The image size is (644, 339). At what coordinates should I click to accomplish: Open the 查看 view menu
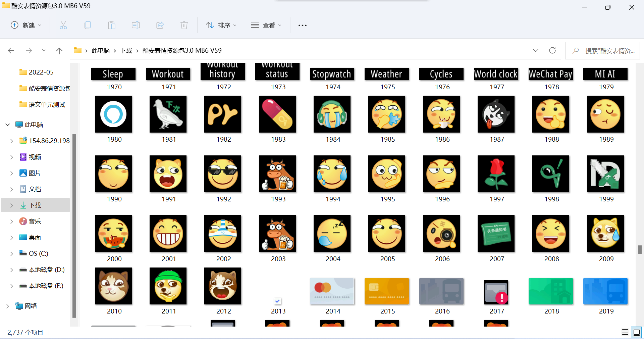tap(266, 25)
